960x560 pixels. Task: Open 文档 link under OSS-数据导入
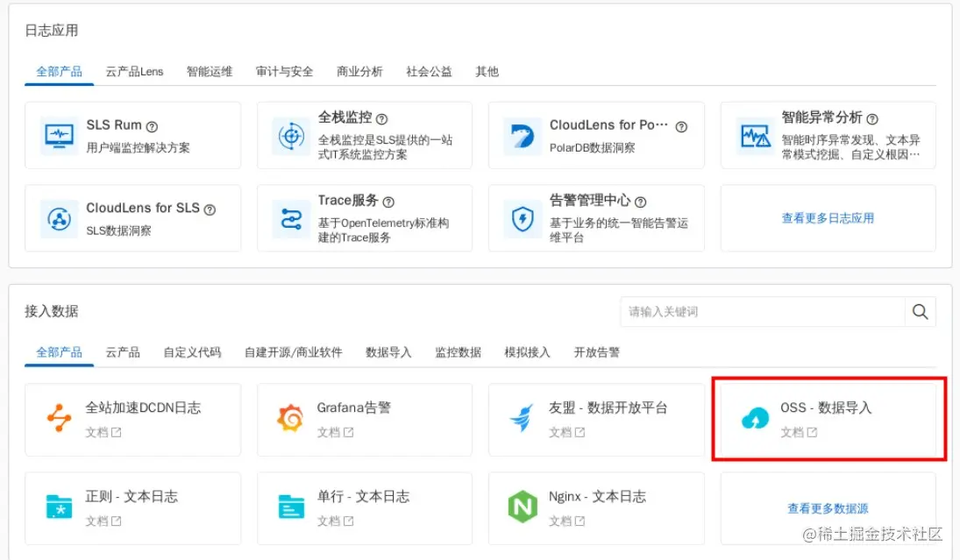tap(799, 433)
